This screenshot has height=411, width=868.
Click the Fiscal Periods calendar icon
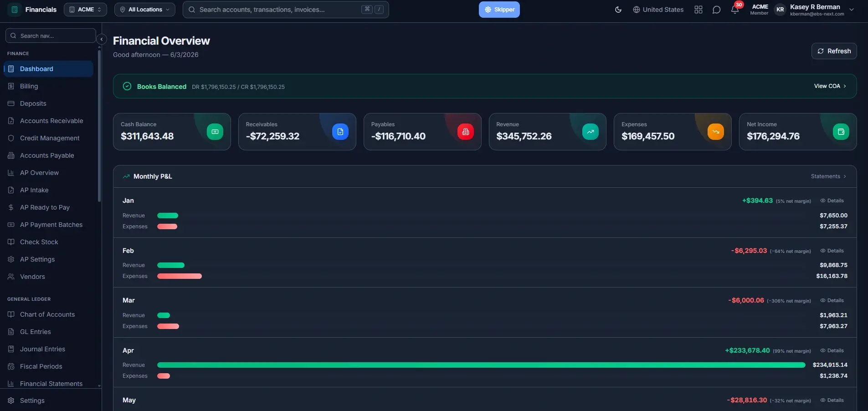[11, 366]
